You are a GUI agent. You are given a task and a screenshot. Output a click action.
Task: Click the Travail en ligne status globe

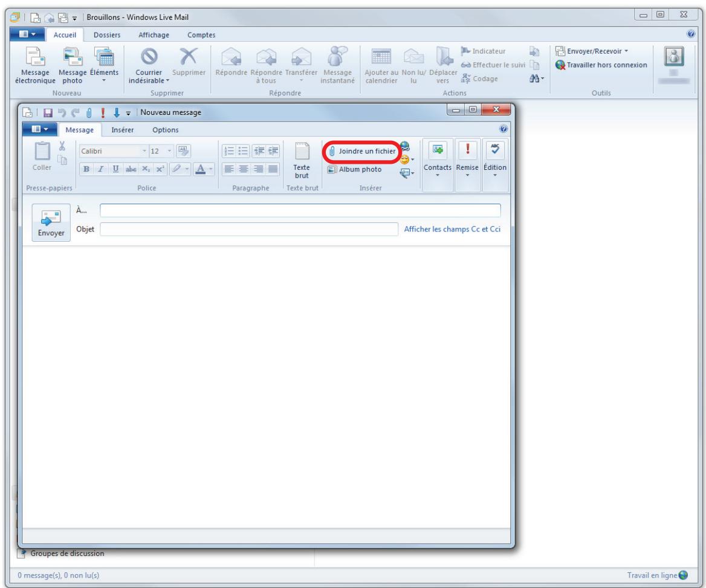click(683, 575)
